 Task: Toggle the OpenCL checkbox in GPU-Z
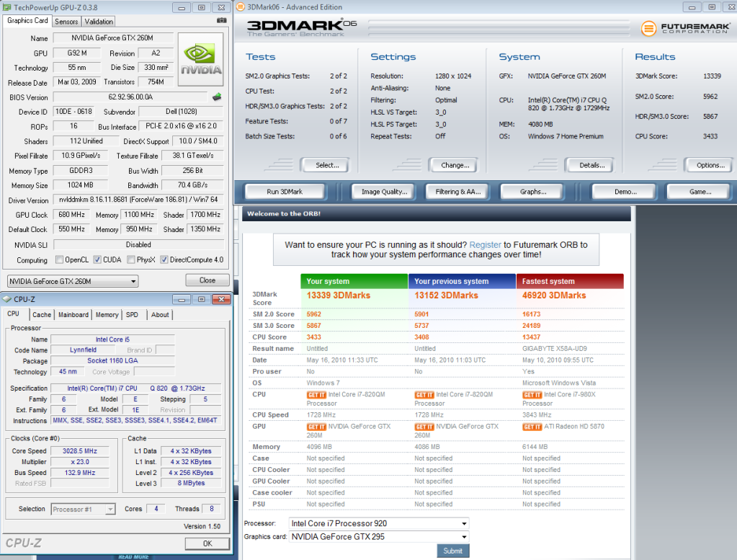(x=59, y=259)
